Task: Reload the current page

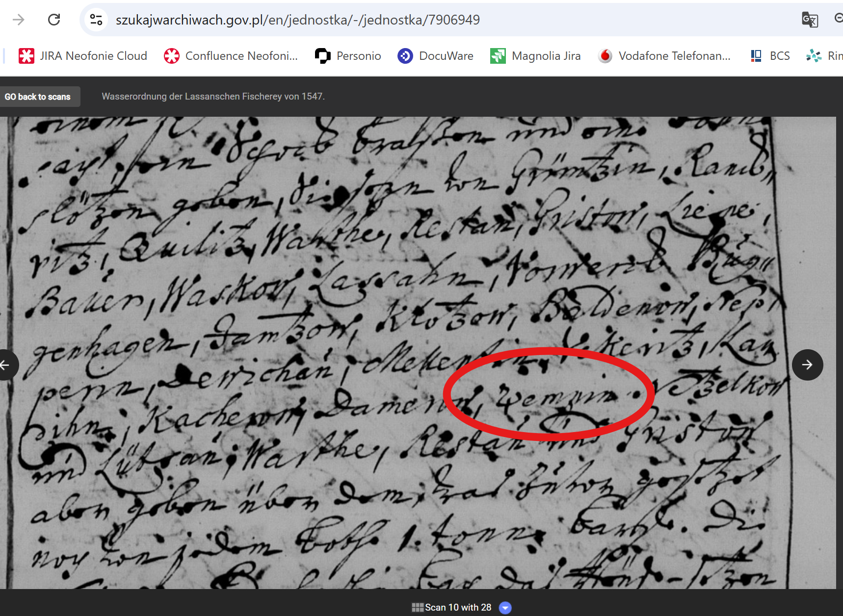Action: [x=54, y=20]
